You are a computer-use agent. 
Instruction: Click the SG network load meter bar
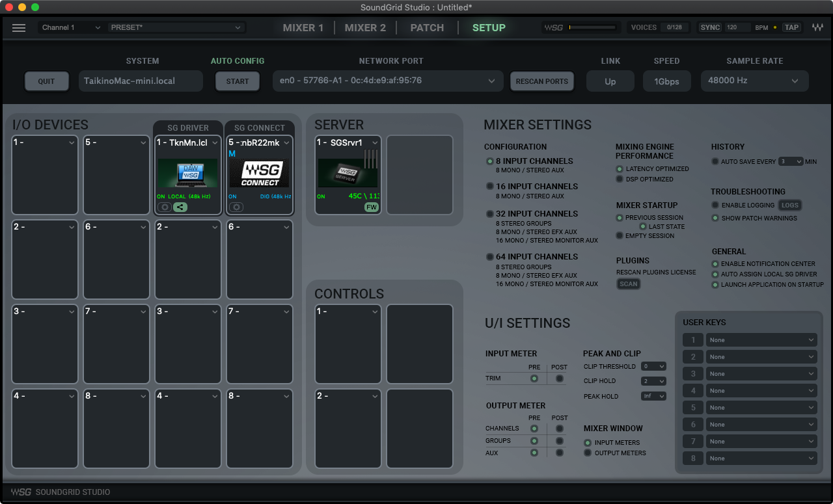coord(593,27)
